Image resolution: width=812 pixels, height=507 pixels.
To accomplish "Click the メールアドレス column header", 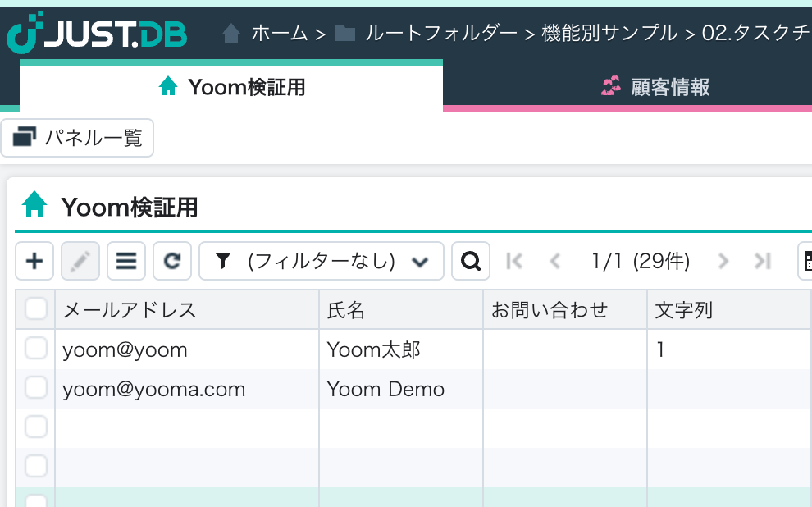I will (x=130, y=309).
